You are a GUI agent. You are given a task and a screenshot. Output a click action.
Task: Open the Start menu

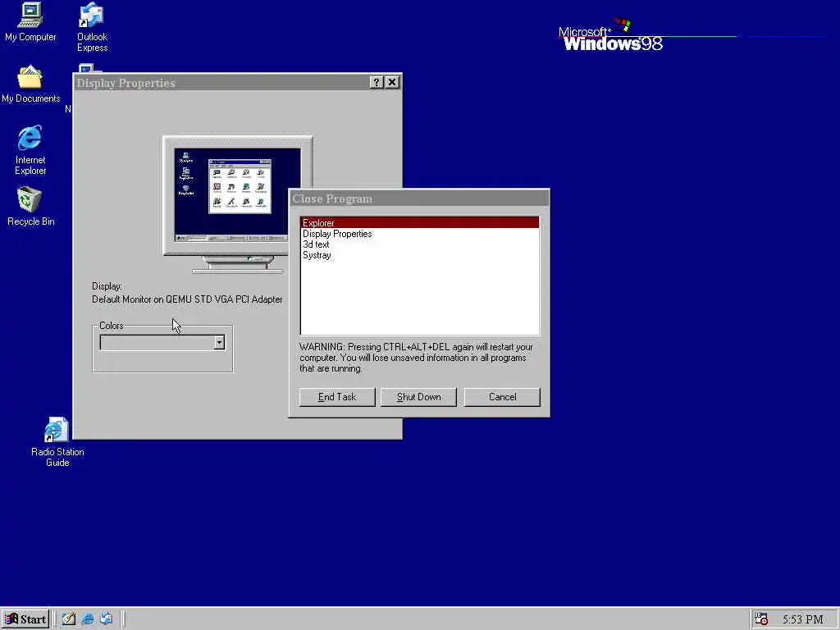pos(25,619)
